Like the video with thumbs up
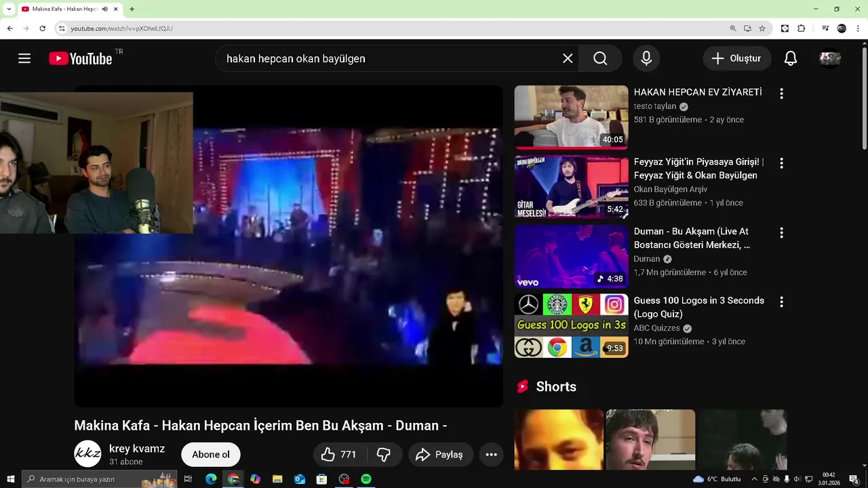Screen dimensions: 868x488 tap(339, 454)
